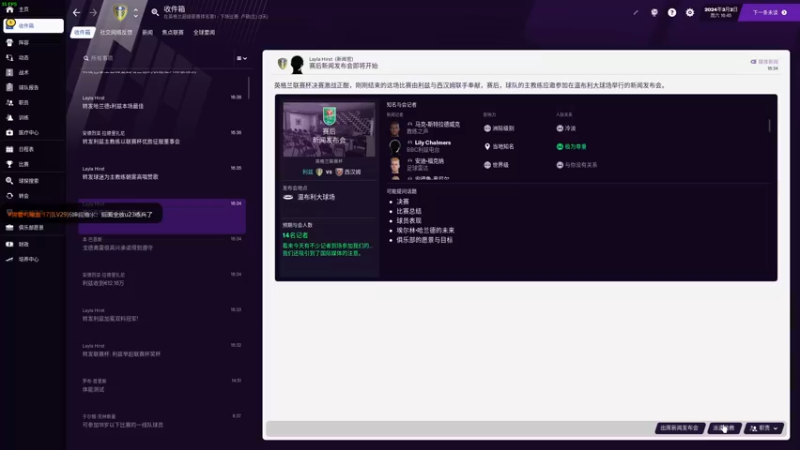Select the Inbox (收件箱) sidebar item
Image resolution: width=800 pixels, height=450 pixels.
[x=34, y=26]
